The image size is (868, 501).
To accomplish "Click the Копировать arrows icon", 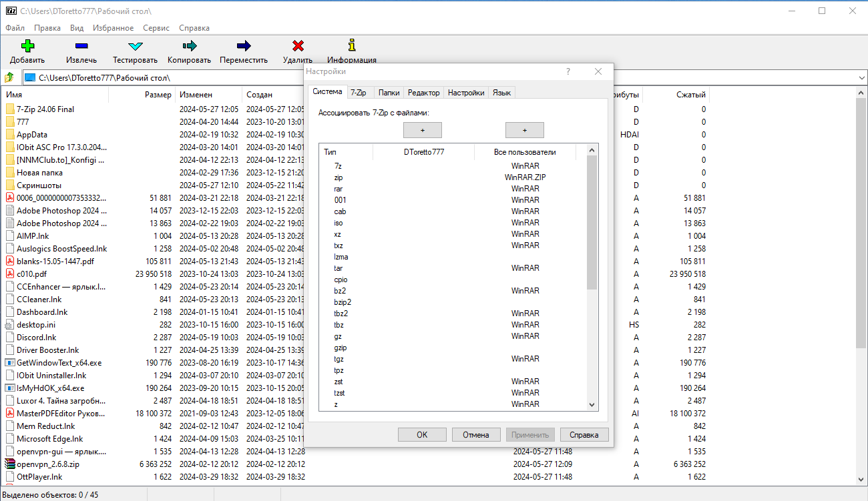I will tap(190, 46).
